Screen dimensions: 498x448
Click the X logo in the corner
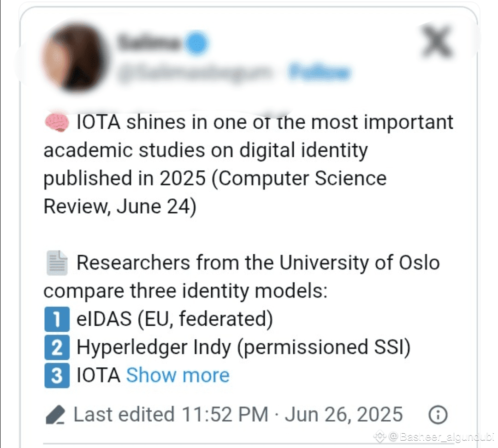click(x=437, y=42)
